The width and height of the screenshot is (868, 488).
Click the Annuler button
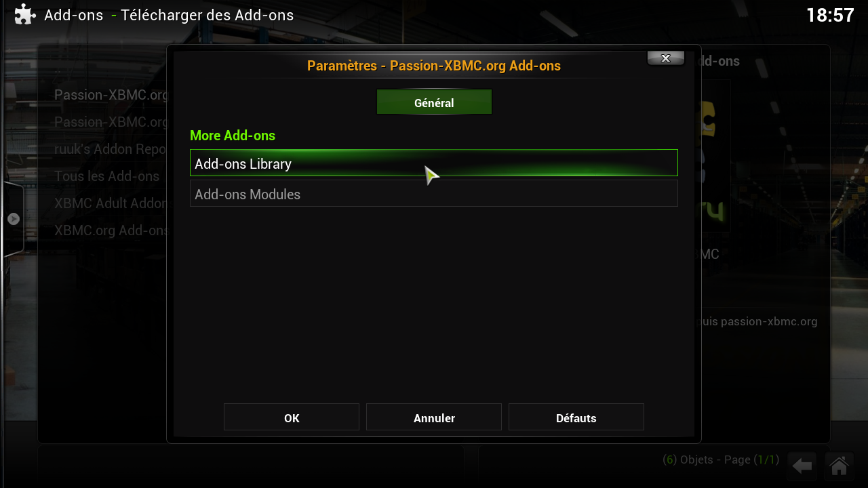[434, 418]
